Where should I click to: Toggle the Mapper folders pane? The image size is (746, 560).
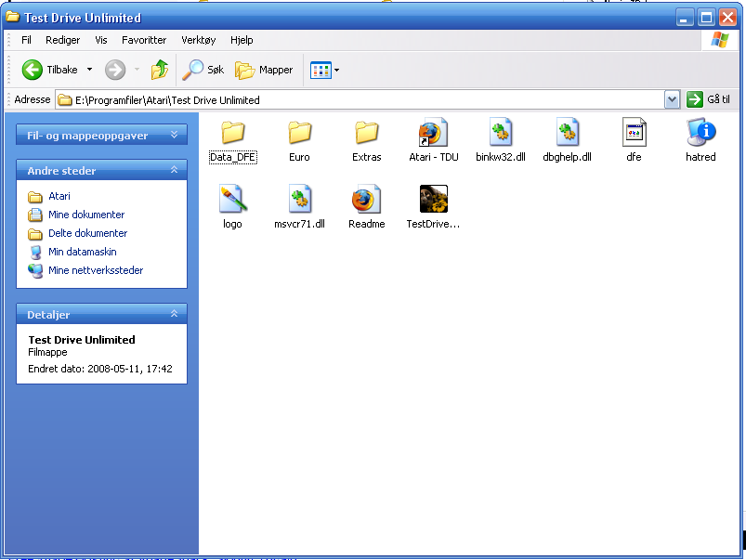point(264,70)
